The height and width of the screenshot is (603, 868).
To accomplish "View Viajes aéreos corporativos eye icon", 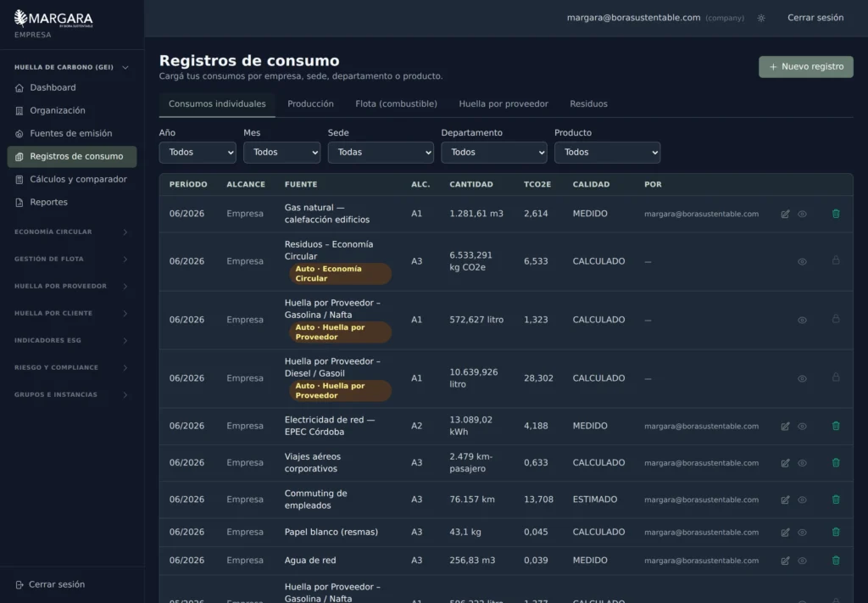I will click(x=802, y=463).
